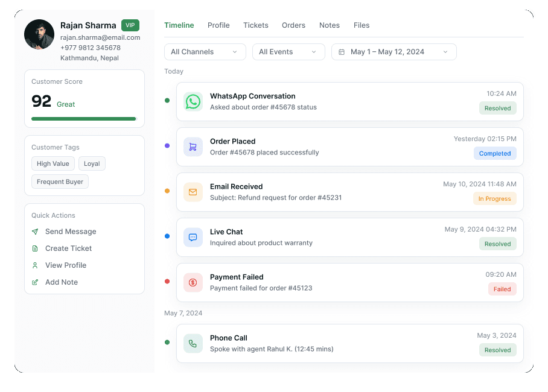Open the May 1 – May 12, 2024 date picker
Image resolution: width=548 pixels, height=392 pixels.
394,52
